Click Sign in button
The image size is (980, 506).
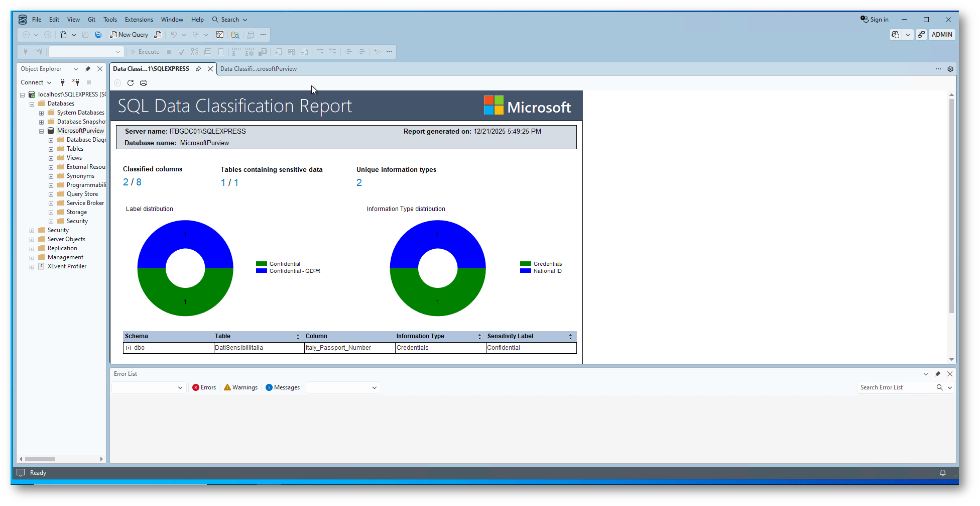[875, 20]
